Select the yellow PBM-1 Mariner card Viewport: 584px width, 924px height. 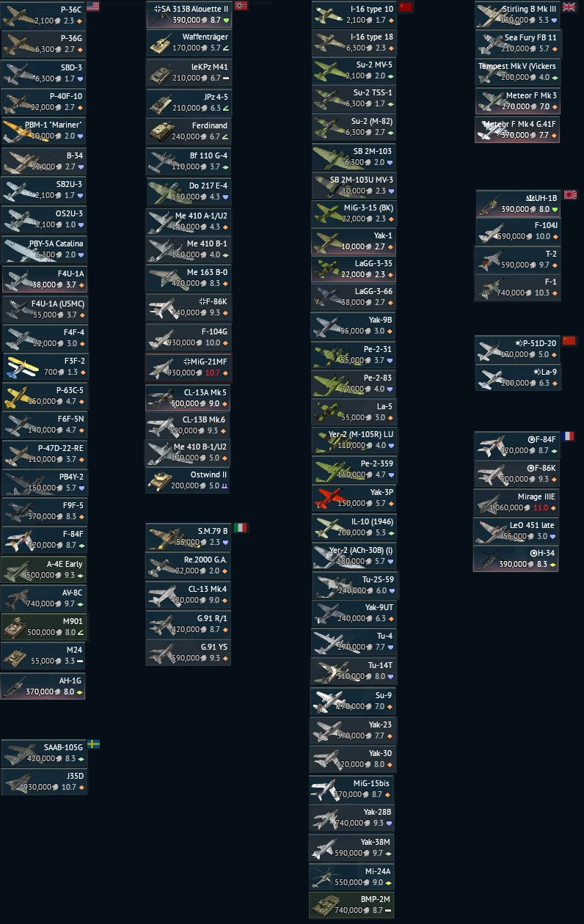pyautogui.click(x=43, y=131)
